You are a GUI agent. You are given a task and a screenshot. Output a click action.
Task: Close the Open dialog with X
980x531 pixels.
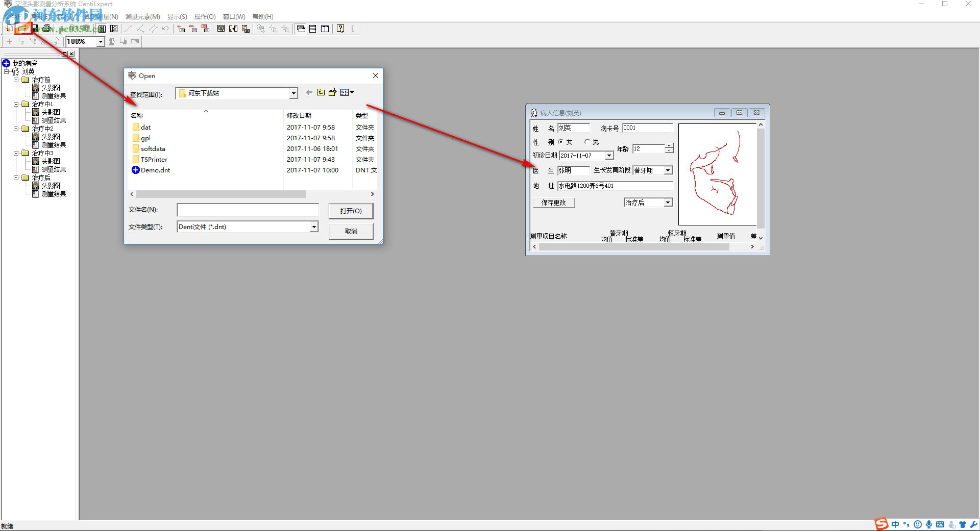(376, 75)
